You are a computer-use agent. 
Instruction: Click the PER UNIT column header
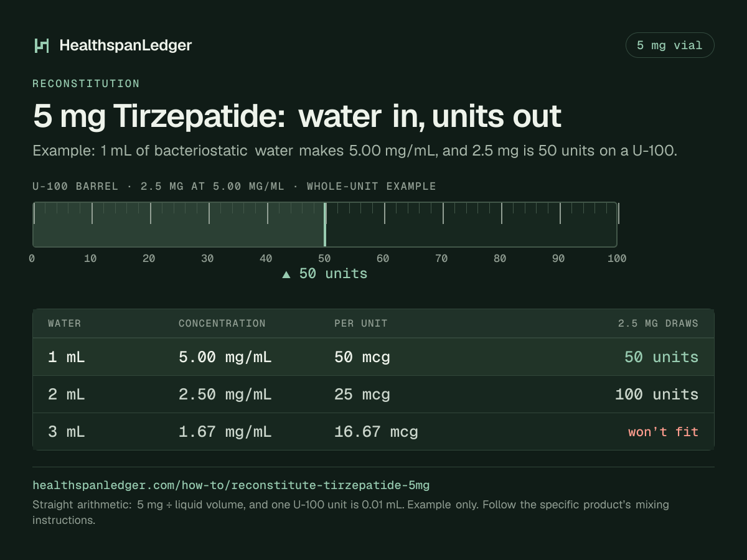[x=361, y=324]
